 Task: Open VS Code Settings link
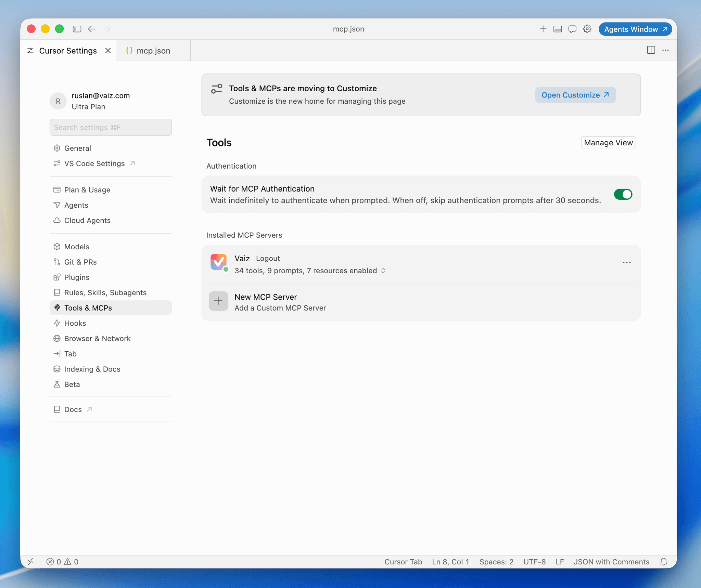click(111, 164)
